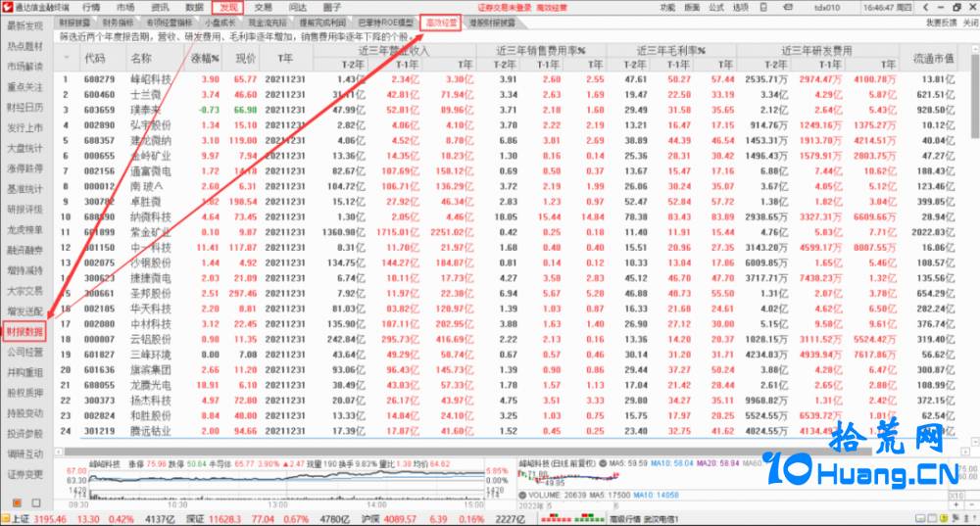Click the Tongdaxin app logo icon
This screenshot has height=526, width=980.
point(8,8)
